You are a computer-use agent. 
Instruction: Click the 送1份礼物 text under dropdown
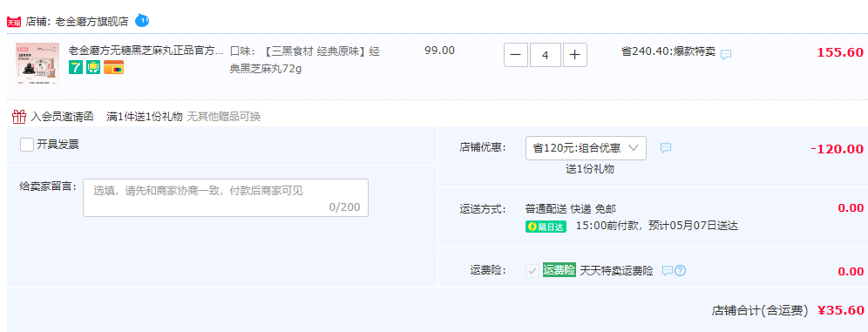(589, 169)
